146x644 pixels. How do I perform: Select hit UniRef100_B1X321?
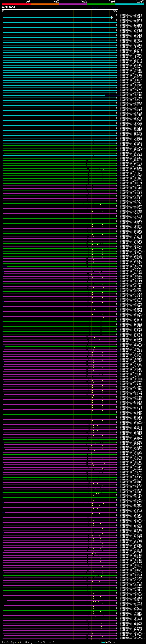pyautogui.click(x=131, y=271)
